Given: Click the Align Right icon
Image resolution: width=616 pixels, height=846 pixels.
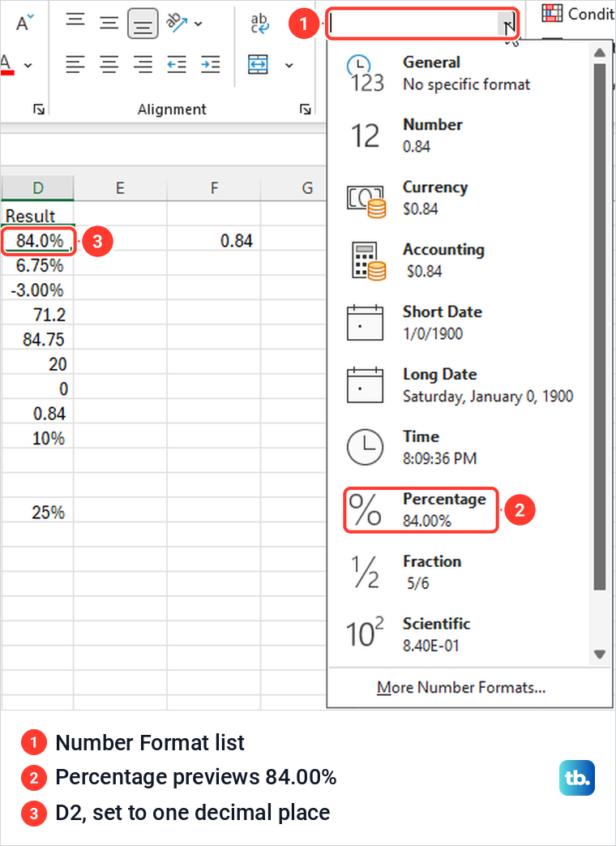Looking at the screenshot, I should [x=143, y=65].
